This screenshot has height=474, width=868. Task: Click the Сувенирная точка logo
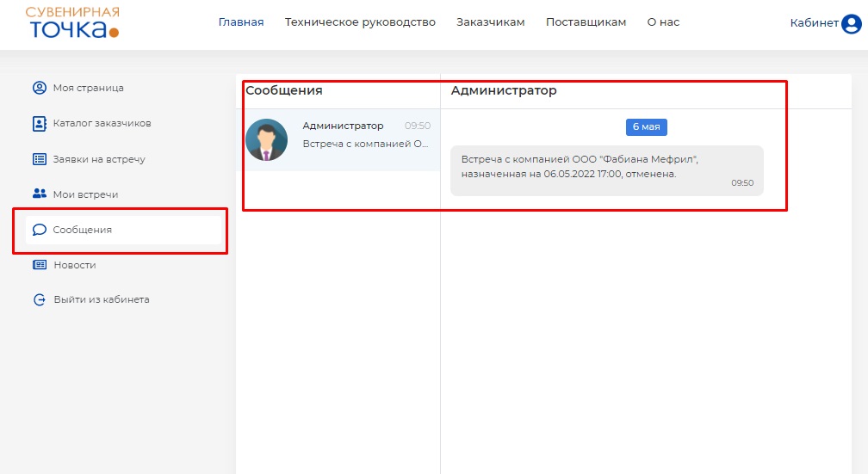[72, 23]
